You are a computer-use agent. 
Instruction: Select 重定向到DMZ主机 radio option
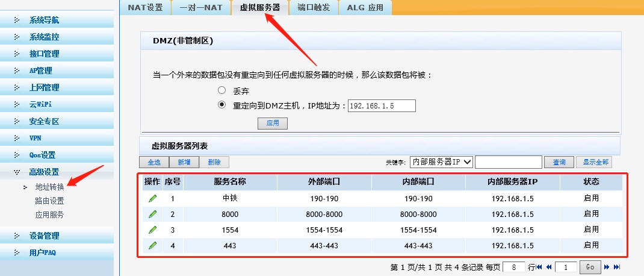pyautogui.click(x=221, y=105)
